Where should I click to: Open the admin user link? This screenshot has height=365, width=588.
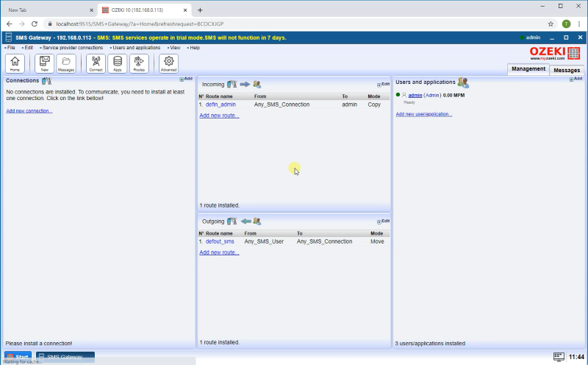[x=415, y=96]
